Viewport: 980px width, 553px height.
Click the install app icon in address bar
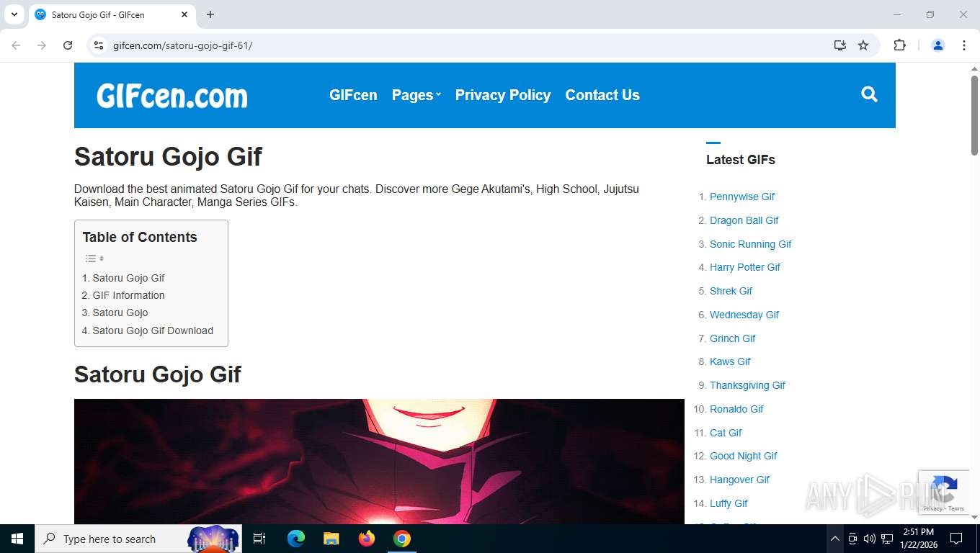pyautogui.click(x=840, y=45)
